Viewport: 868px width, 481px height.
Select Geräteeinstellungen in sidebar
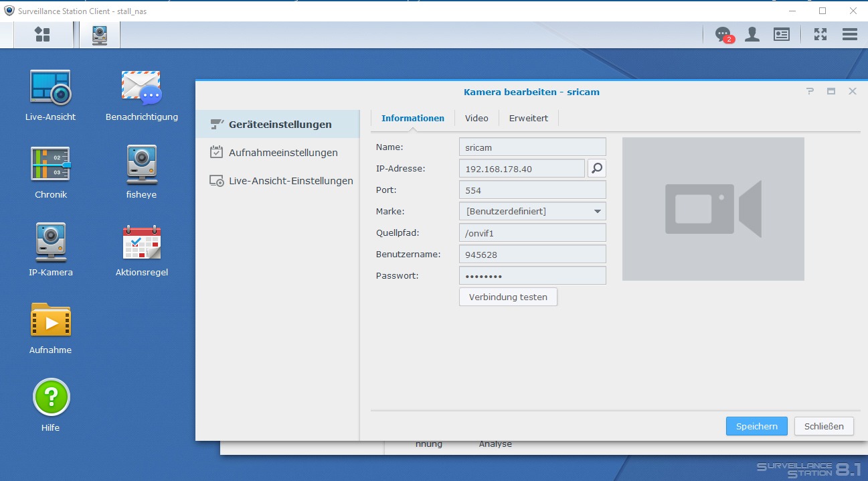click(x=278, y=125)
